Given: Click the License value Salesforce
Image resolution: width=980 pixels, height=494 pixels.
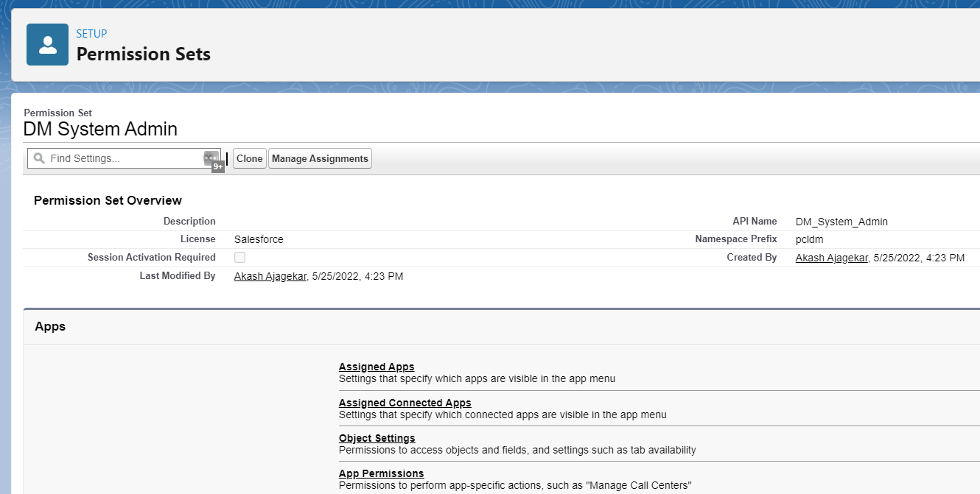Looking at the screenshot, I should pyautogui.click(x=258, y=239).
